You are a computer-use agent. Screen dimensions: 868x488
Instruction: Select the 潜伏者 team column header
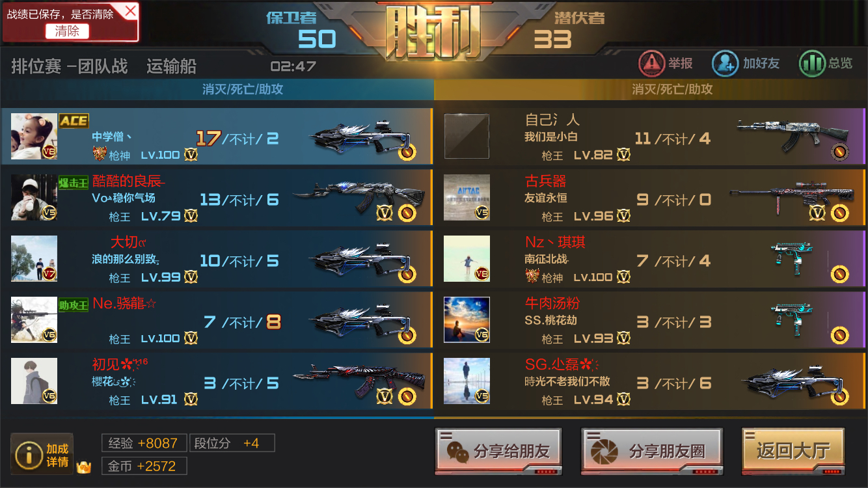click(x=580, y=18)
